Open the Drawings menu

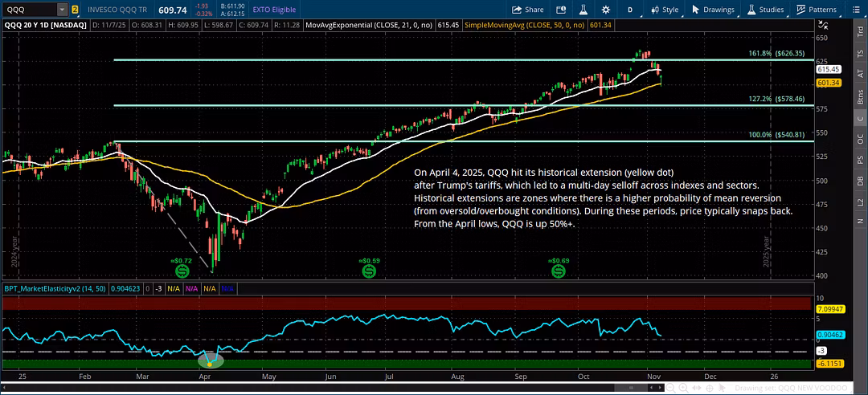point(713,10)
